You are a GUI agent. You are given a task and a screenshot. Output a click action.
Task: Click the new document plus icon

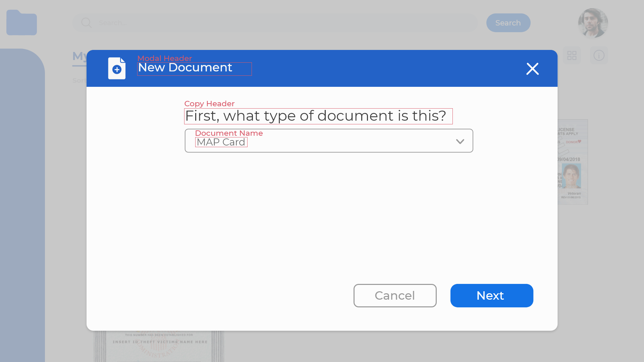[x=117, y=68]
